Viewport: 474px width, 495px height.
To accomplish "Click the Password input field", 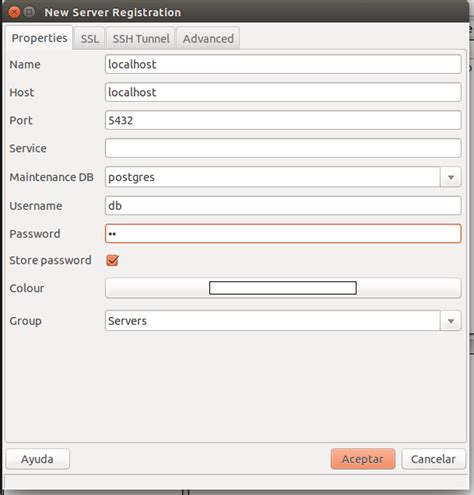I will click(283, 233).
